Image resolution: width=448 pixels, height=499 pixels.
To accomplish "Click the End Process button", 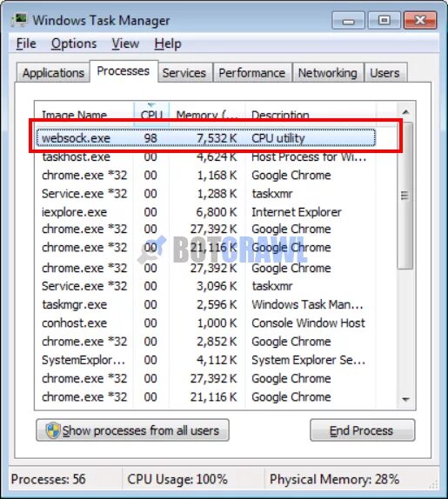I will (x=362, y=430).
